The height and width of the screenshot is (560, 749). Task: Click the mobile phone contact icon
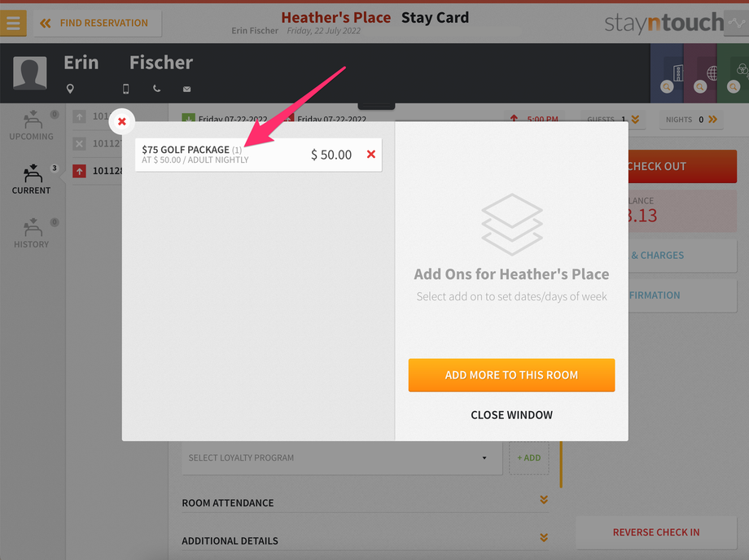pos(125,89)
